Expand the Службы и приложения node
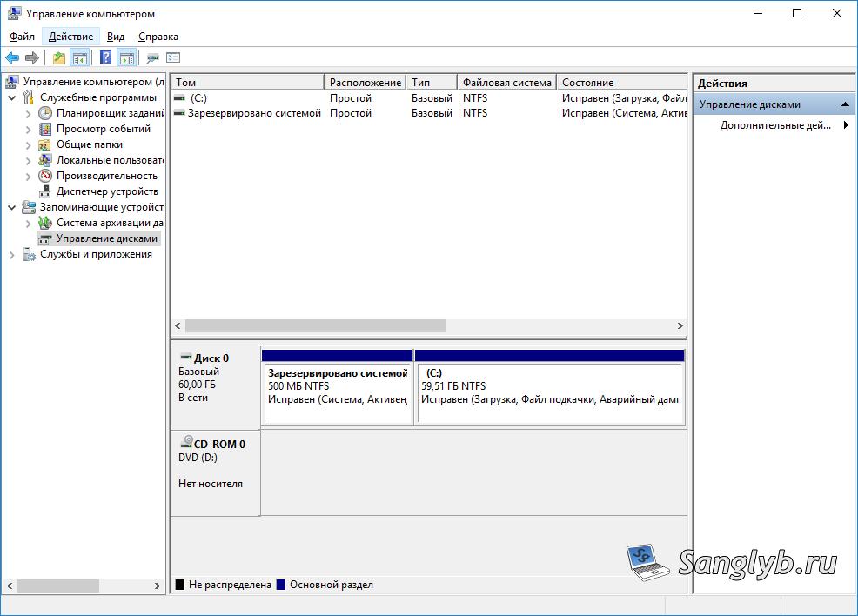This screenshot has width=858, height=616. [x=12, y=255]
